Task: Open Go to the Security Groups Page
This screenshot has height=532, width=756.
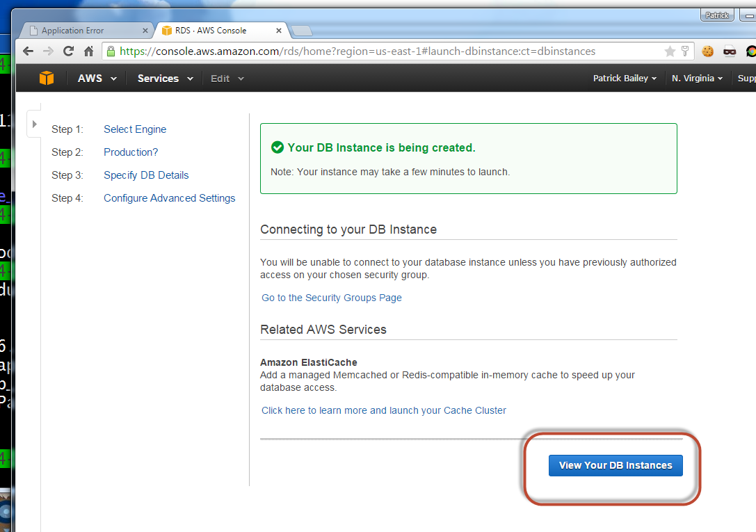Action: click(332, 298)
